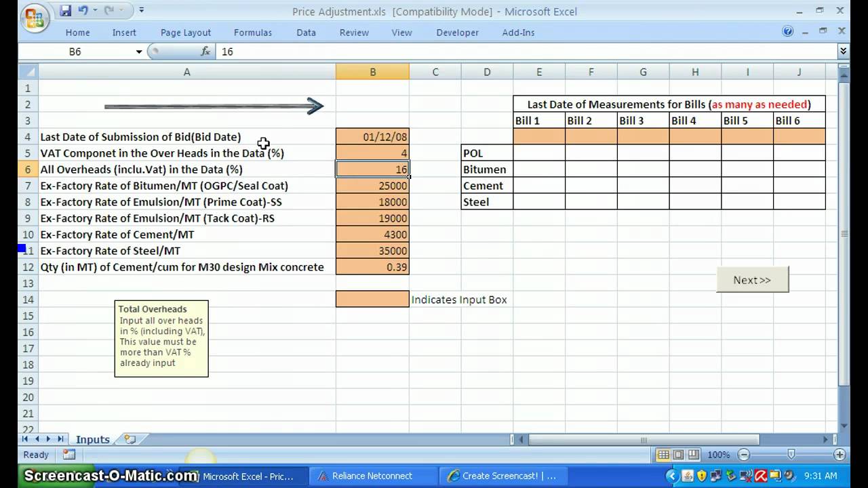The height and width of the screenshot is (488, 868).
Task: Open the Add-Ins ribbon tab
Action: (x=518, y=33)
